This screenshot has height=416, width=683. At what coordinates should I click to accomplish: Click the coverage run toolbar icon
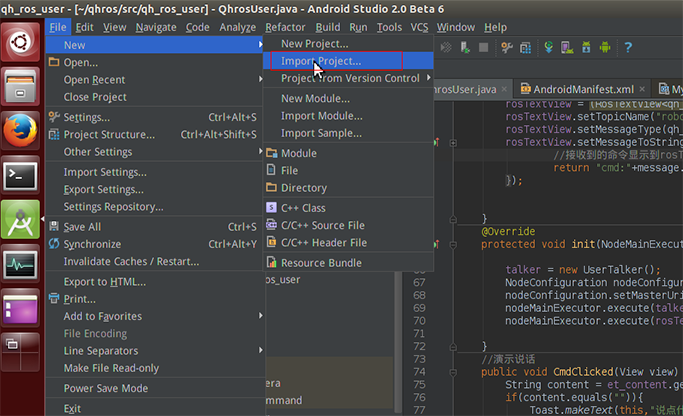[446, 47]
